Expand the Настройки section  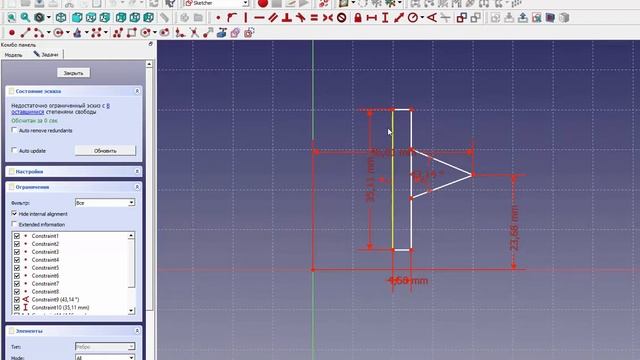137,171
